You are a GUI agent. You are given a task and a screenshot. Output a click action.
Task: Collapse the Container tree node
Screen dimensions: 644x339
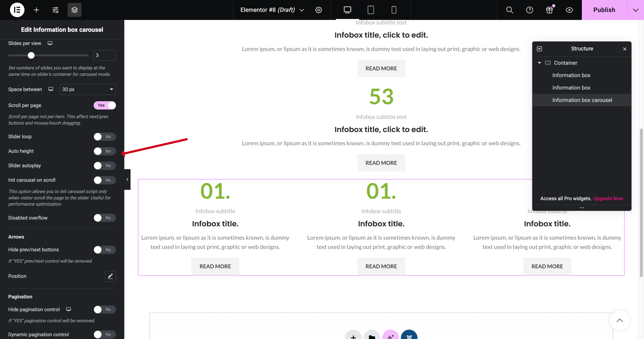539,63
